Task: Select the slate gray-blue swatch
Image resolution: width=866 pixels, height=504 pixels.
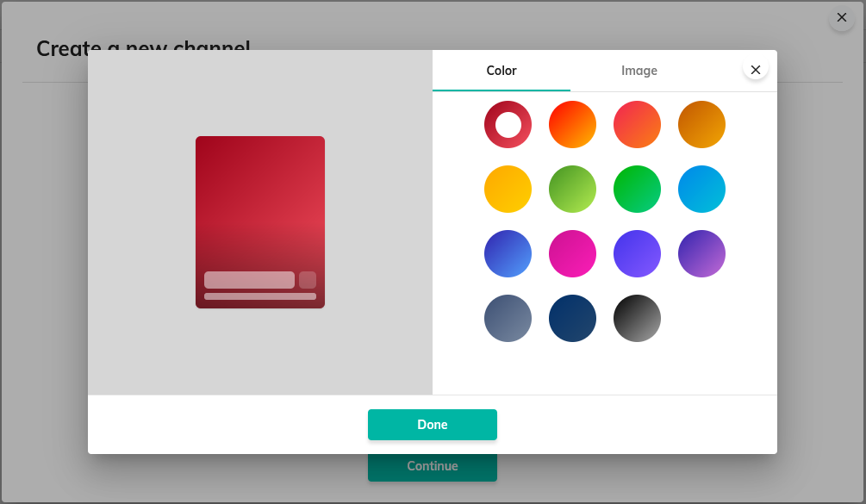Action: point(508,319)
